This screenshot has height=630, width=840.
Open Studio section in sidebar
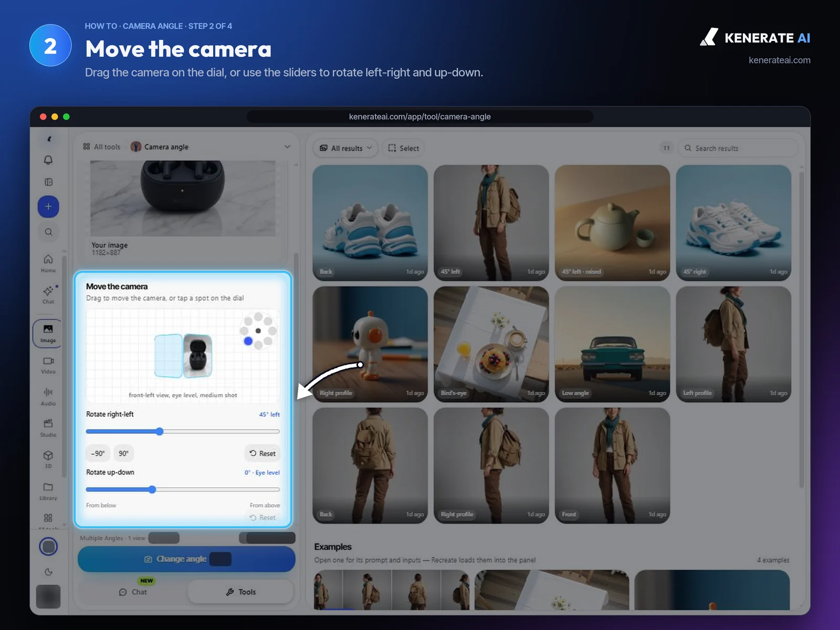pyautogui.click(x=48, y=428)
